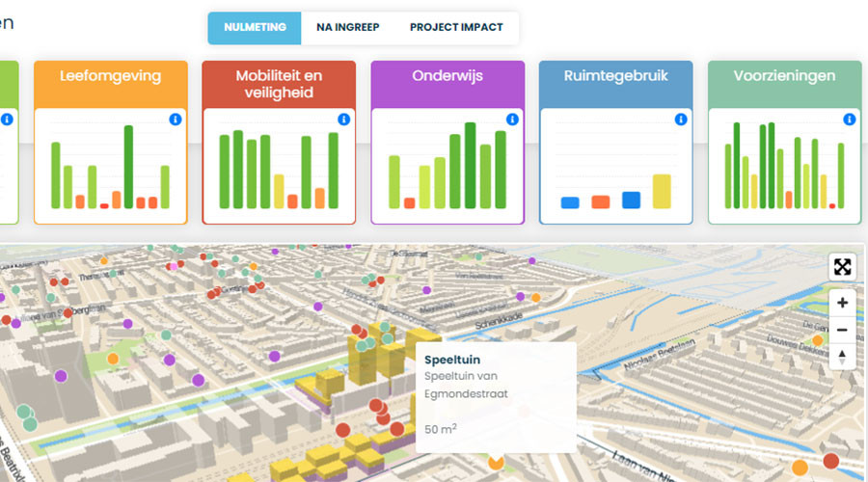Open info icon on Ruimtegebruik card
Viewport: 868px width, 482px height.
(x=681, y=119)
